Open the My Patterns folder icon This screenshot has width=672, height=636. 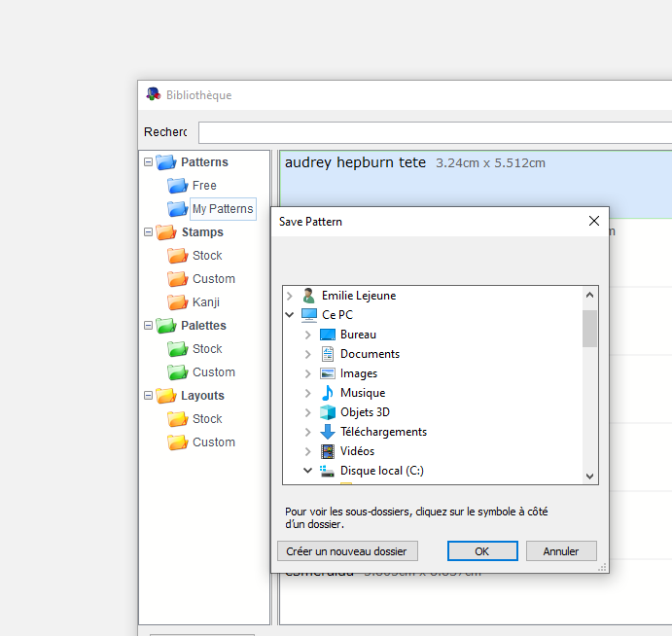tap(177, 209)
